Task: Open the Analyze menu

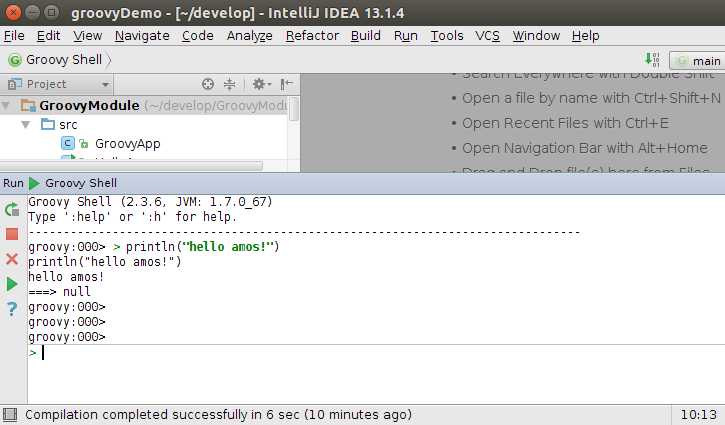Action: point(249,36)
